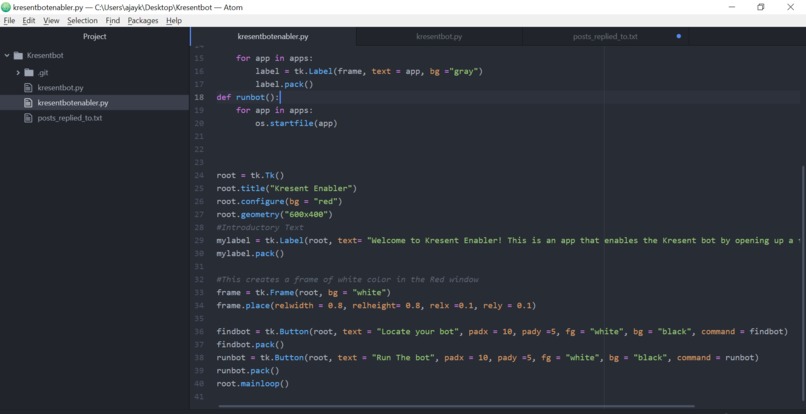Collapse the Kresentbot root folder chevron
The width and height of the screenshot is (806, 414).
tap(7, 56)
